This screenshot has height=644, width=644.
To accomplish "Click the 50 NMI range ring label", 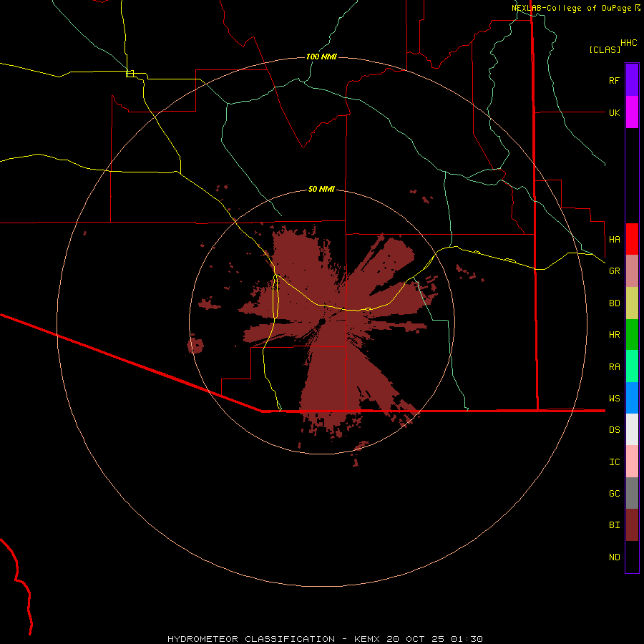I will click(321, 189).
